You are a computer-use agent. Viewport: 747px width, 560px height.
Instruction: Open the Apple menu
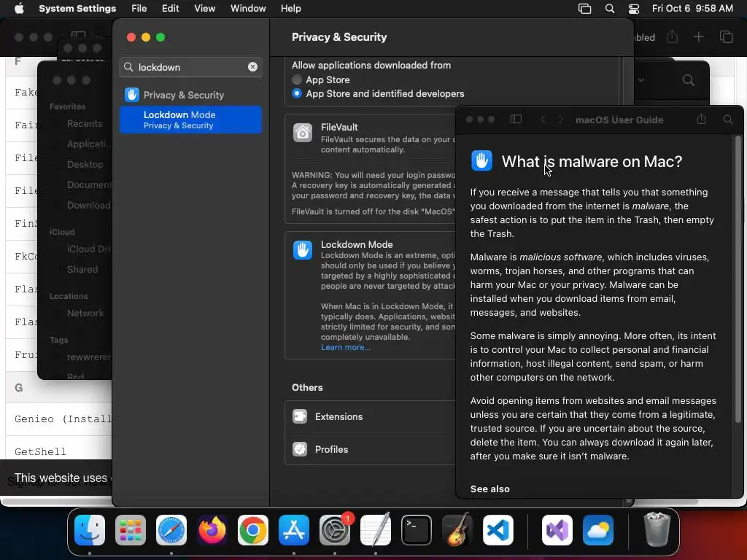(19, 9)
